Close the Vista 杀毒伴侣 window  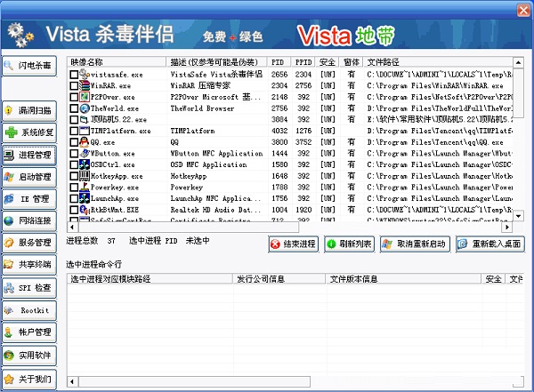[x=523, y=10]
